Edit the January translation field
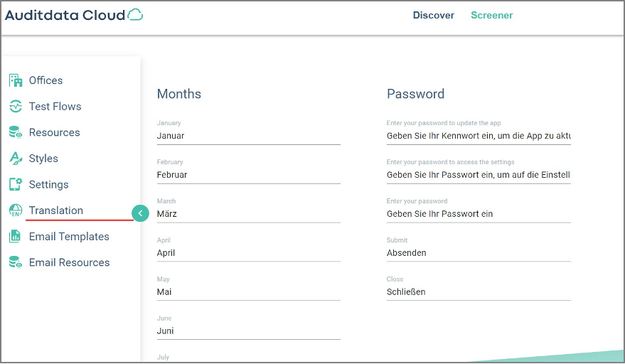Viewport: 625px width, 364px height. pyautogui.click(x=248, y=136)
